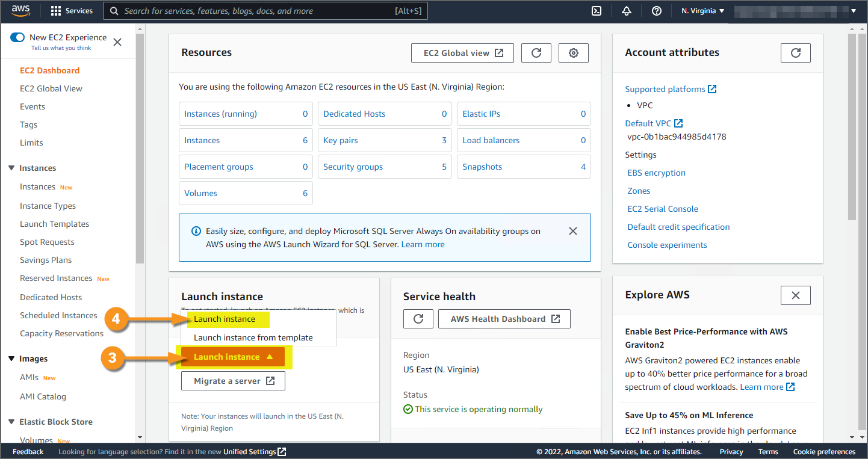Refresh the Resources panel

(536, 53)
